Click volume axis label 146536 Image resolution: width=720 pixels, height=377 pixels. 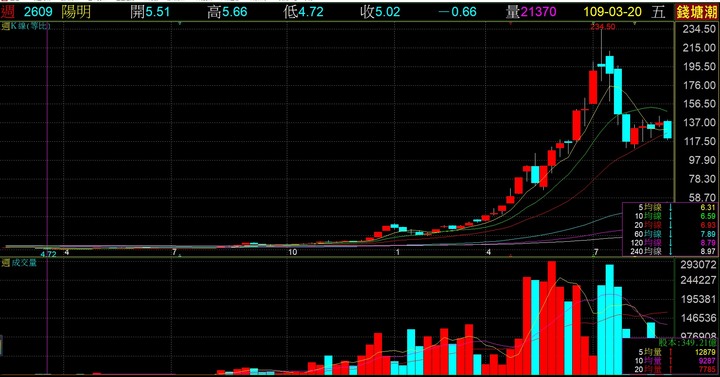pyautogui.click(x=698, y=318)
